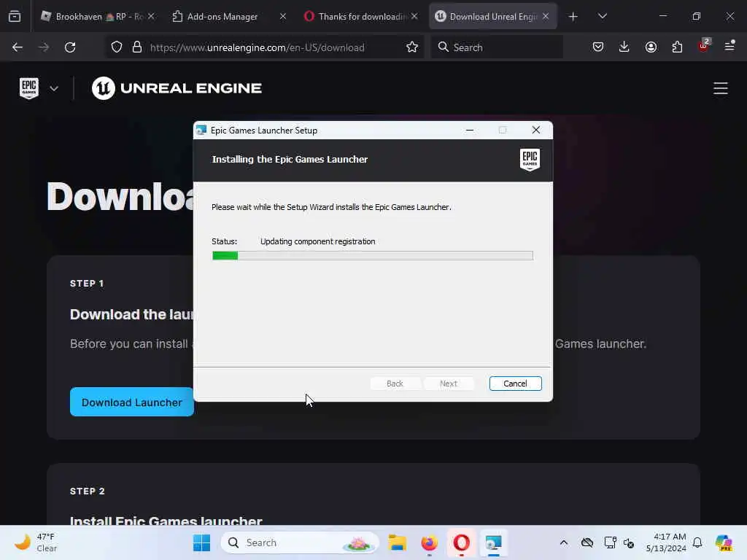Go back using the browser back arrow

click(x=18, y=47)
